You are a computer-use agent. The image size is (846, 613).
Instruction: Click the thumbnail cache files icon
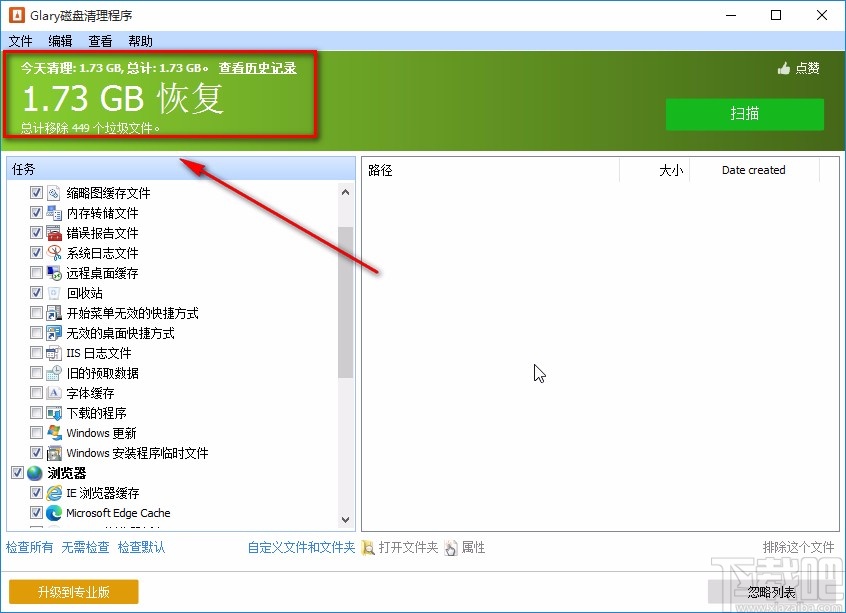(53, 193)
